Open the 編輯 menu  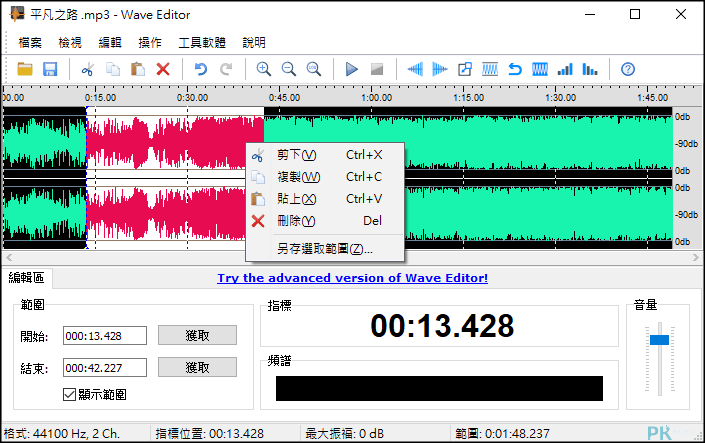110,43
